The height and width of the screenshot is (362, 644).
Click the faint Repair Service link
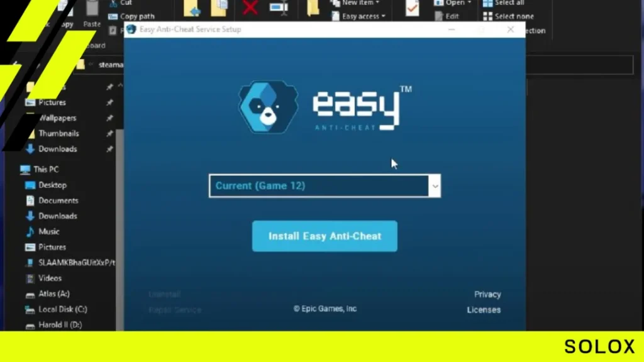[x=175, y=310]
